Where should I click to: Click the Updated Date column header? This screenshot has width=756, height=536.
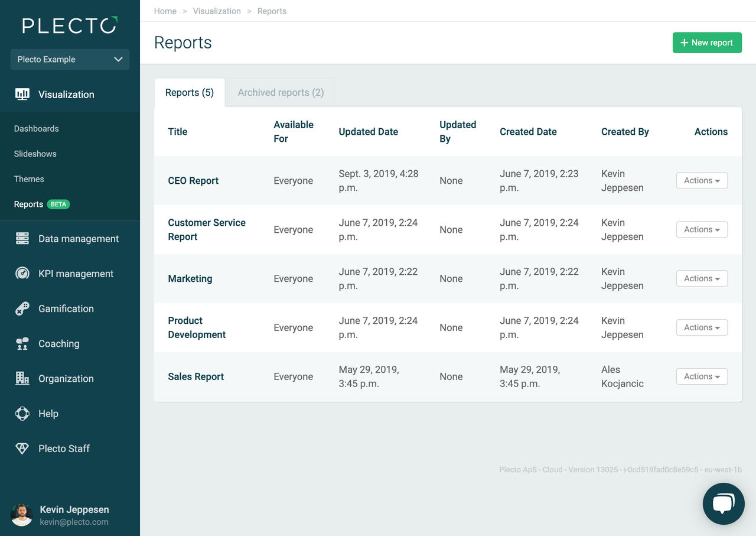click(369, 132)
